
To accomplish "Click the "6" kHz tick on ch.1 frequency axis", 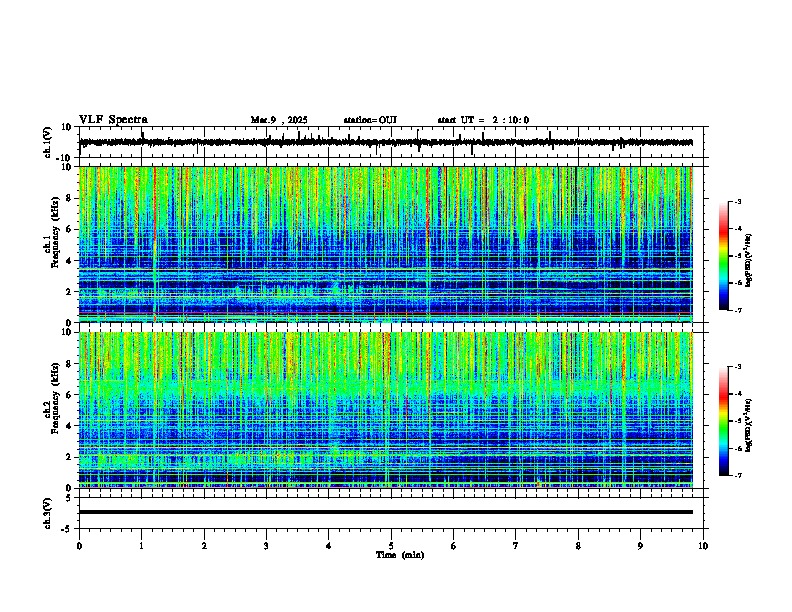I will 69,230.
